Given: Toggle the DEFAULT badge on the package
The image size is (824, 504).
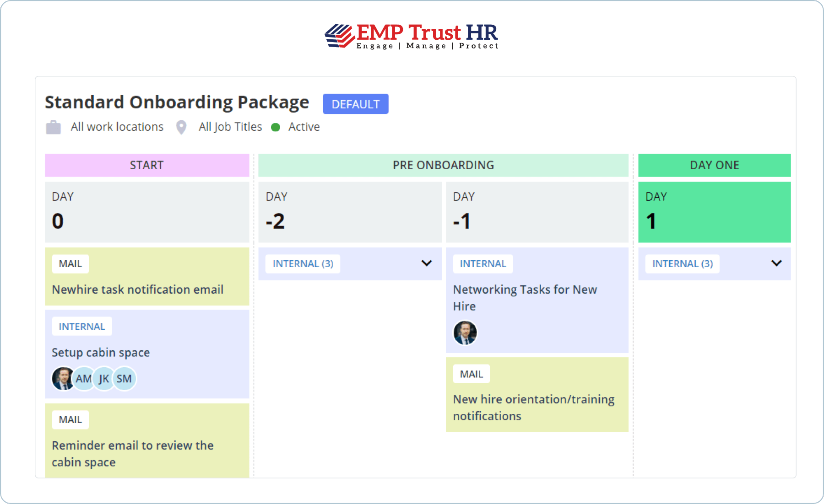Looking at the screenshot, I should (355, 104).
